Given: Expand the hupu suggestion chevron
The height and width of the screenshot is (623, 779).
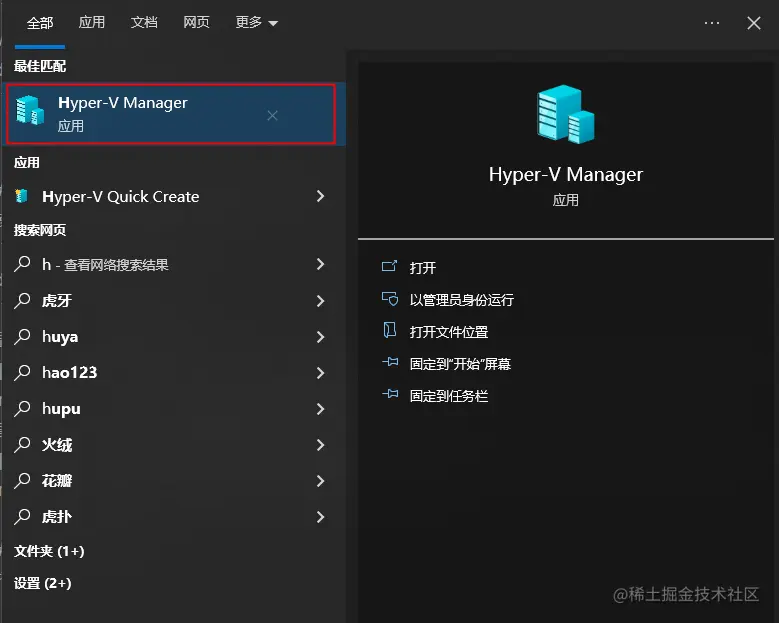Looking at the screenshot, I should [320, 409].
